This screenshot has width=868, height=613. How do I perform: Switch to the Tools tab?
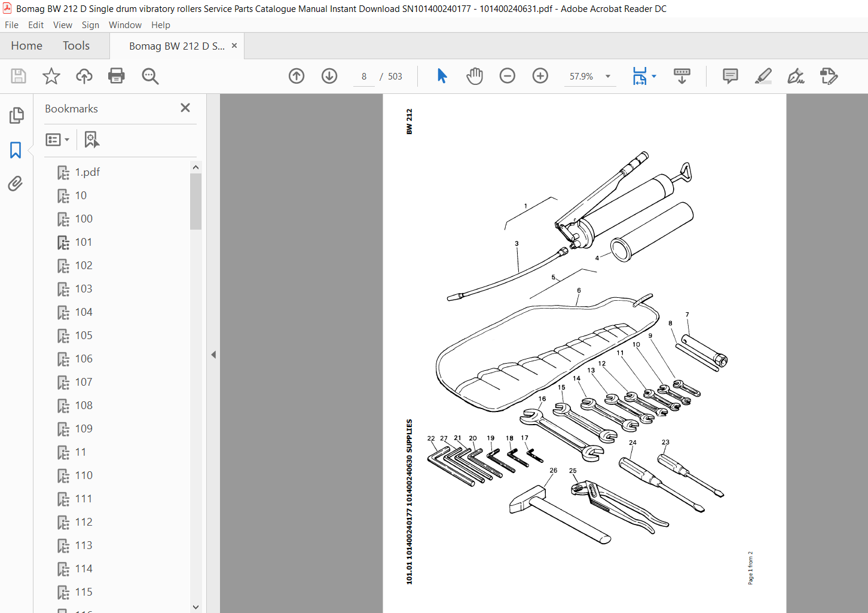click(x=76, y=45)
